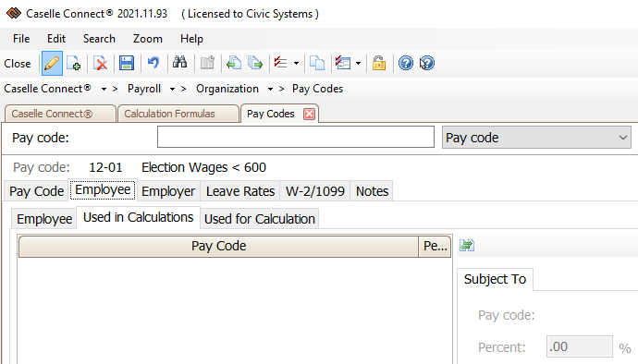This screenshot has width=638, height=364.
Task: Open help with blue question mark icon
Action: 406,63
